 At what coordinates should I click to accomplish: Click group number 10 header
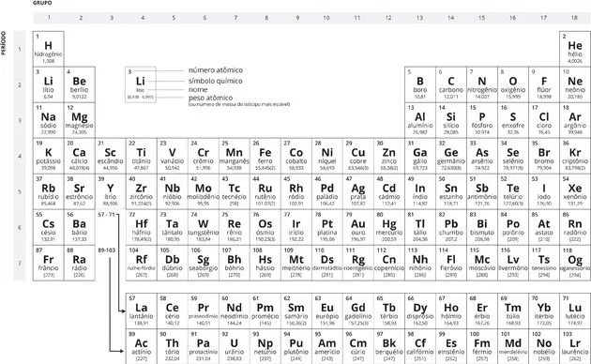326,18
